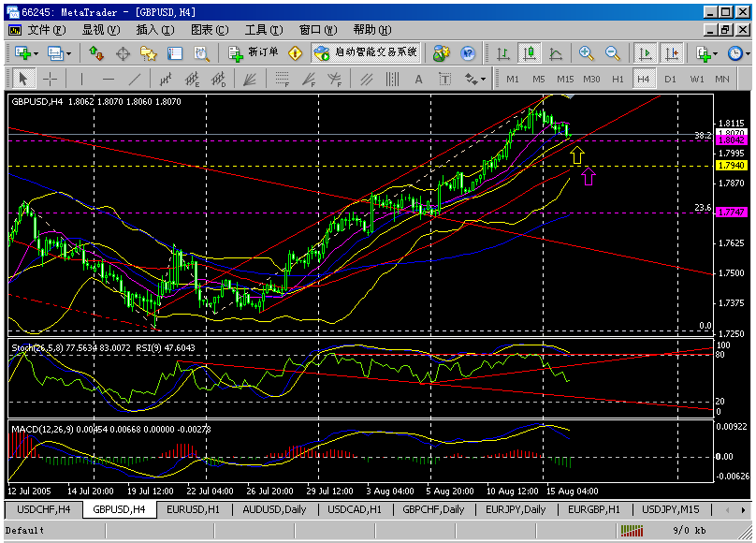The height and width of the screenshot is (543, 756).
Task: Toggle the Chart Shift button
Action: [x=671, y=53]
